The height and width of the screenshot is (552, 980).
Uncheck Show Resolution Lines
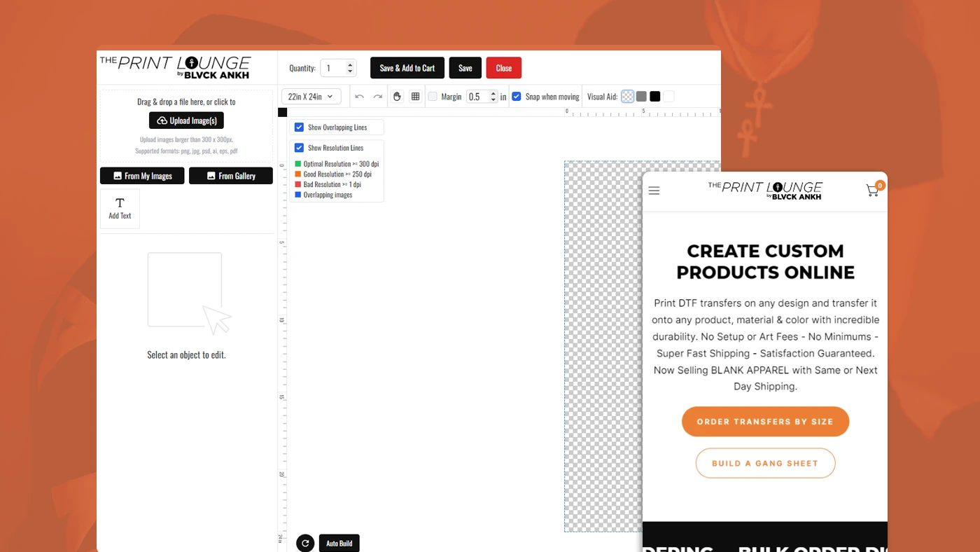(299, 148)
